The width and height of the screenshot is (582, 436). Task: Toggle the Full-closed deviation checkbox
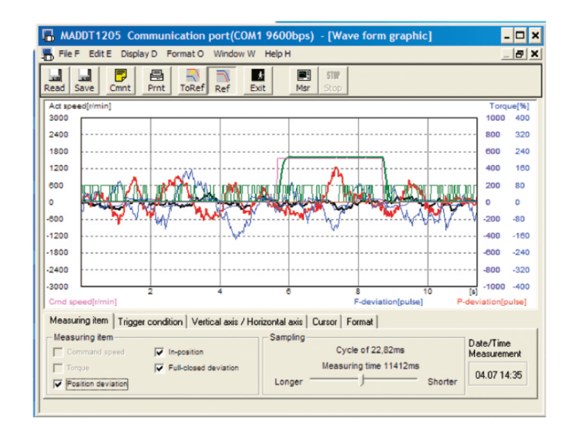(x=159, y=368)
